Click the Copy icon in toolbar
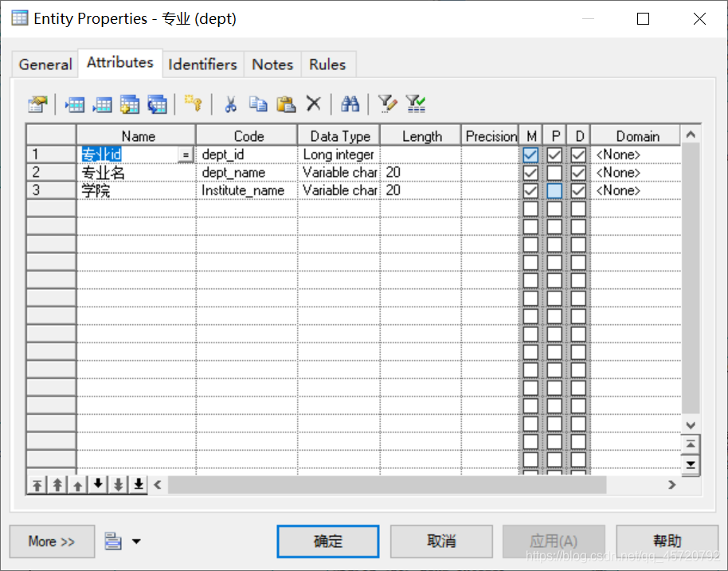 click(x=258, y=104)
